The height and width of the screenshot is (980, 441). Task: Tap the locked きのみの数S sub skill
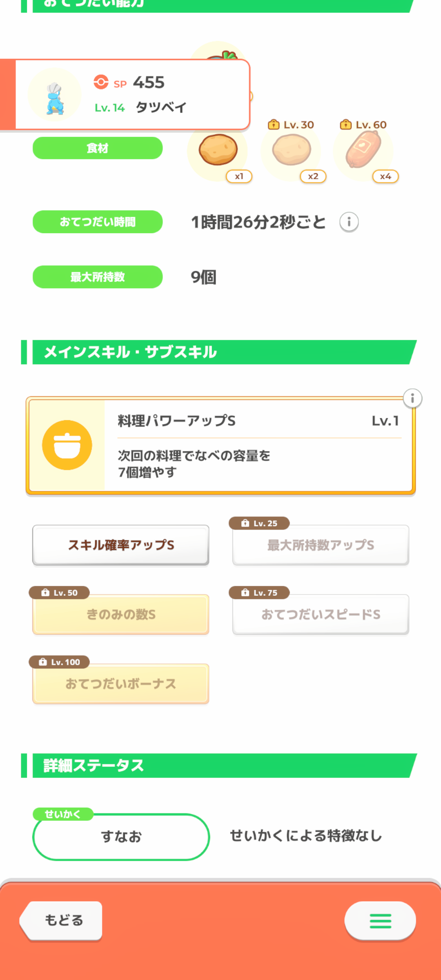121,615
